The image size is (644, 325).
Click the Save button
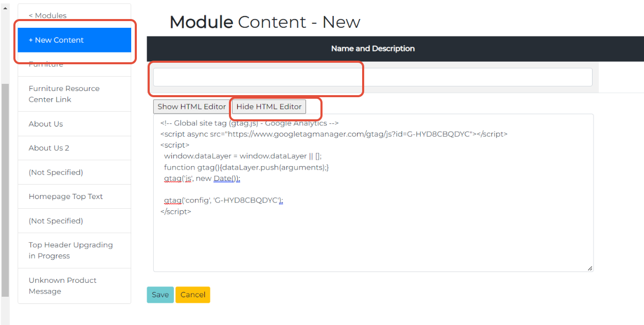coord(160,295)
